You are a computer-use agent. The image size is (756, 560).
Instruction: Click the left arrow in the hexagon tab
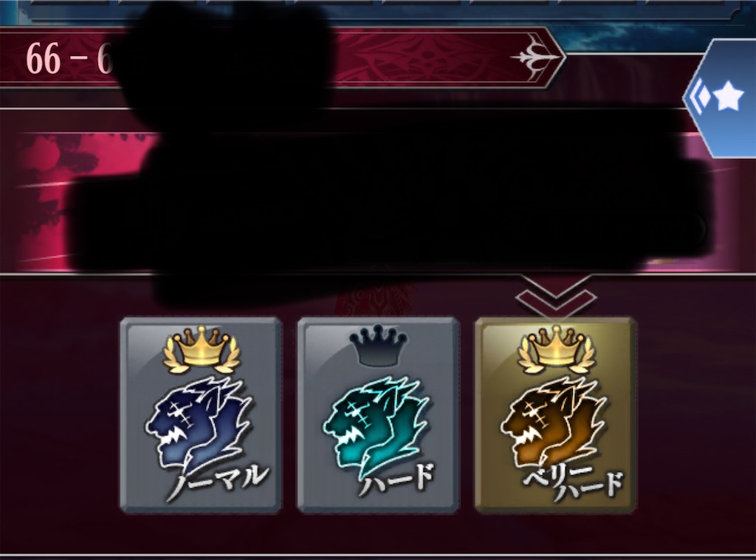699,97
